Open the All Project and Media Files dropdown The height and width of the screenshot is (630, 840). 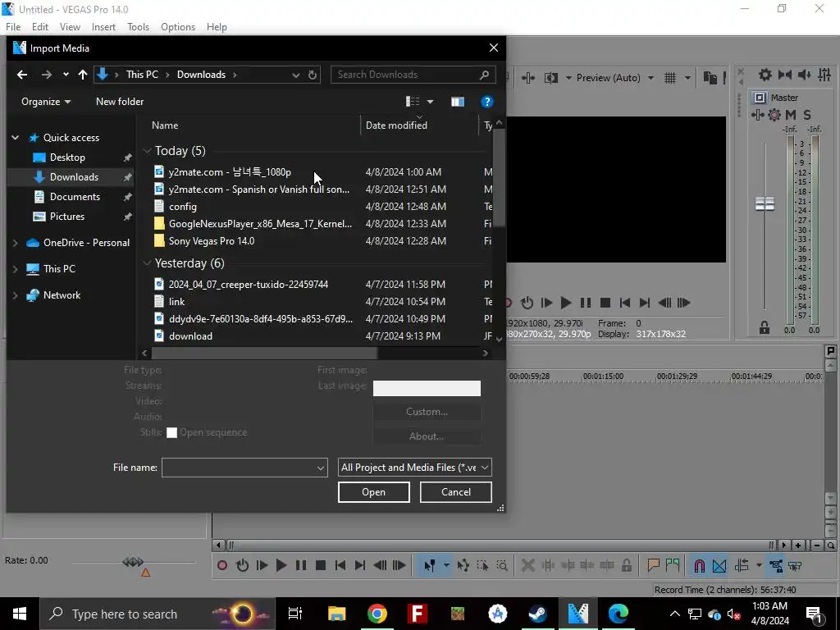click(x=414, y=468)
